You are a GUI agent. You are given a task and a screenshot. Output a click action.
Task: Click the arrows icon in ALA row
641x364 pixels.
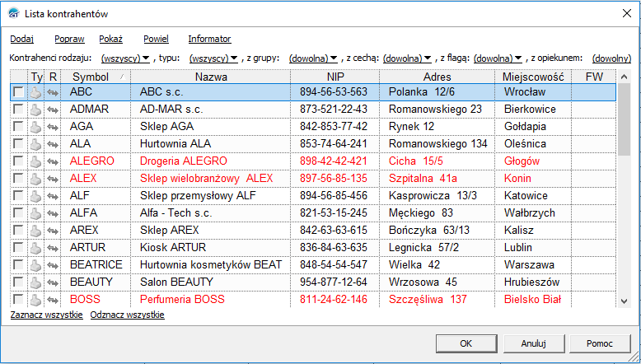(53, 144)
